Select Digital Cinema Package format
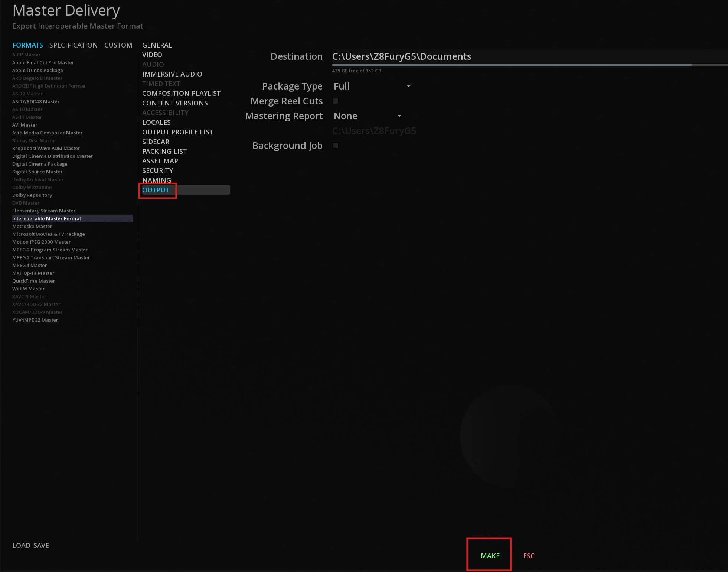 40,164
